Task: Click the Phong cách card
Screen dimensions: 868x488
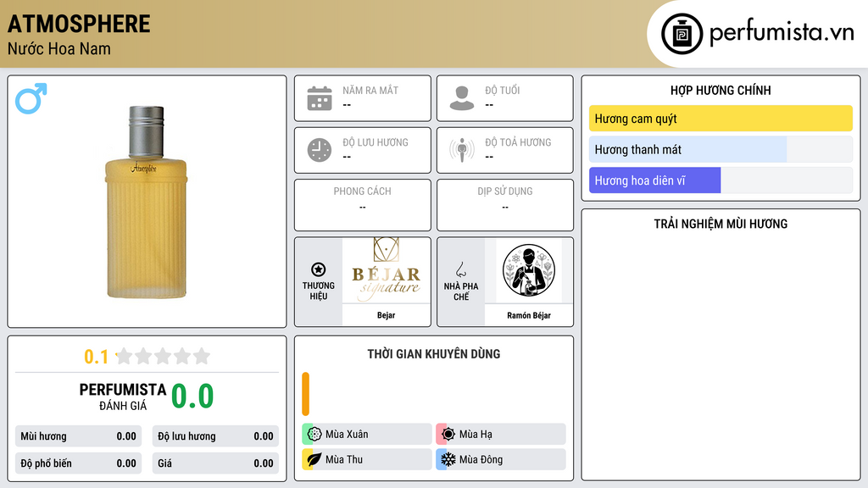Action: pyautogui.click(x=363, y=205)
